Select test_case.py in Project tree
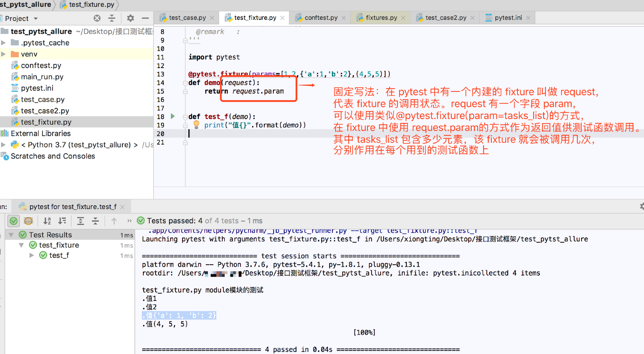This screenshot has width=644, height=354. [77, 99]
